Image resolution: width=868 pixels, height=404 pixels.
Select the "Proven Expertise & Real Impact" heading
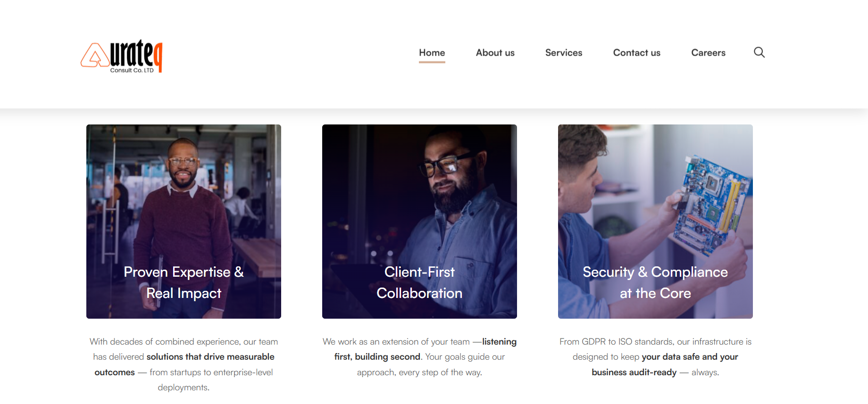point(184,282)
